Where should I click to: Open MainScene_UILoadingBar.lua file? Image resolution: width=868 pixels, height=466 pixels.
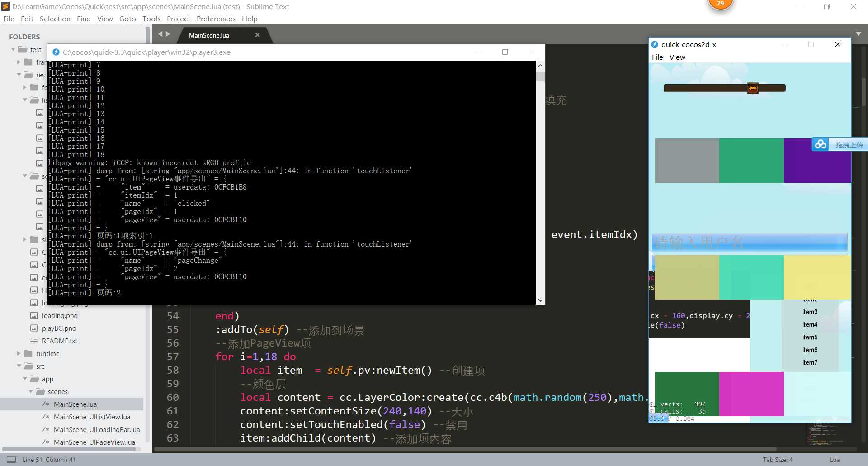(x=97, y=430)
